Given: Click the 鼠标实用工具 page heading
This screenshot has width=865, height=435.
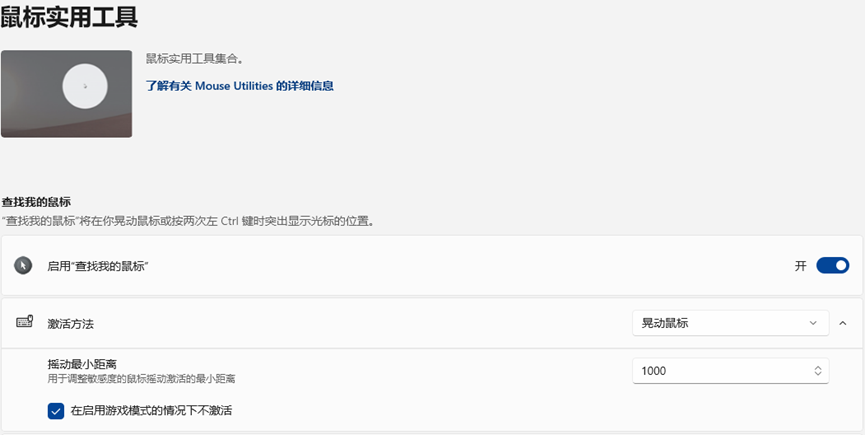Looking at the screenshot, I should (x=69, y=17).
